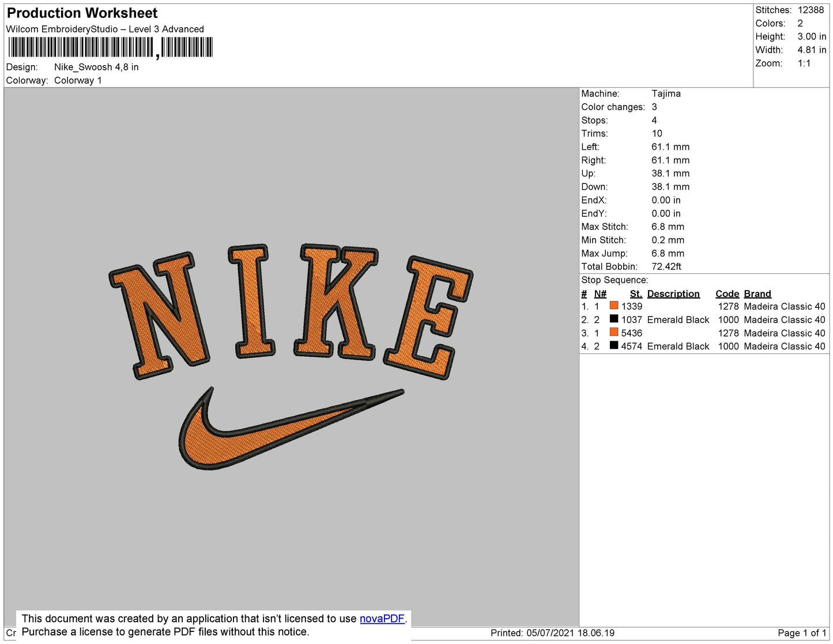Select the 'Page 1 of 1' footer text
833x644 pixels.
point(802,632)
